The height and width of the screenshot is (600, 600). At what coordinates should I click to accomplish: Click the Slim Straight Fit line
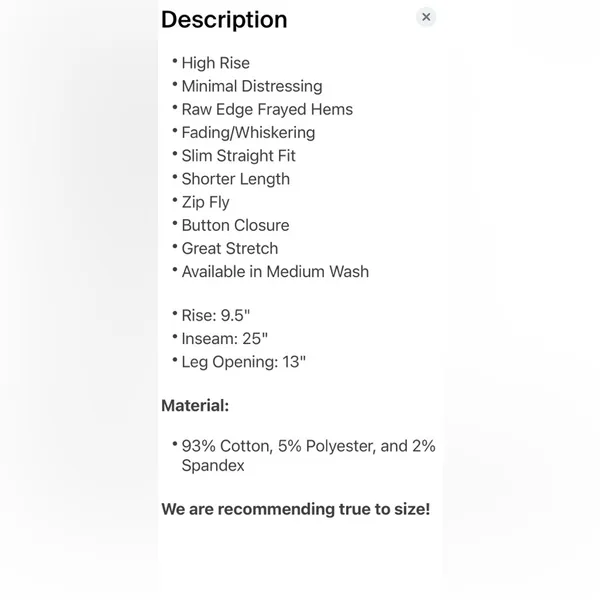click(x=238, y=156)
